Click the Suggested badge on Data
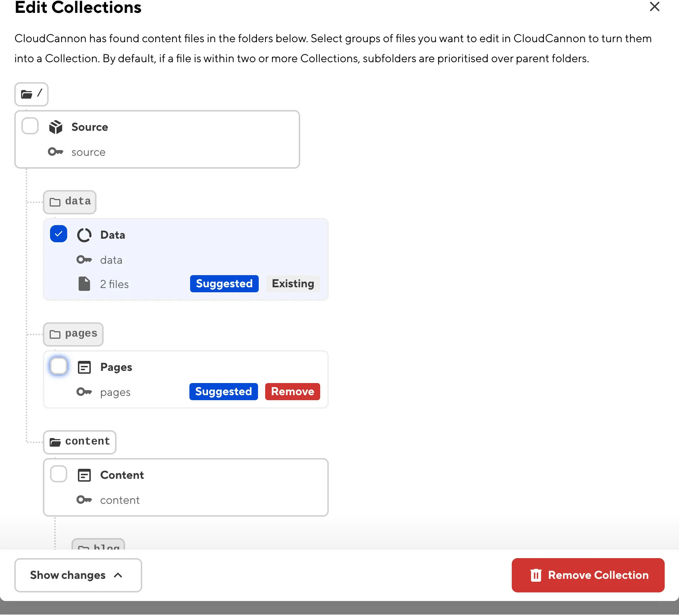Viewport: 679px width, 616px height. (224, 284)
